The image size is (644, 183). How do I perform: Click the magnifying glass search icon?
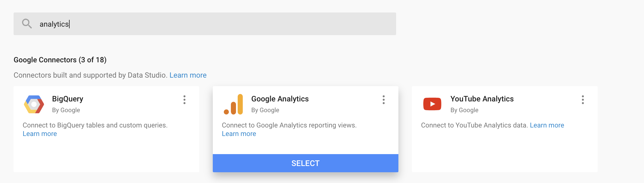point(27,24)
